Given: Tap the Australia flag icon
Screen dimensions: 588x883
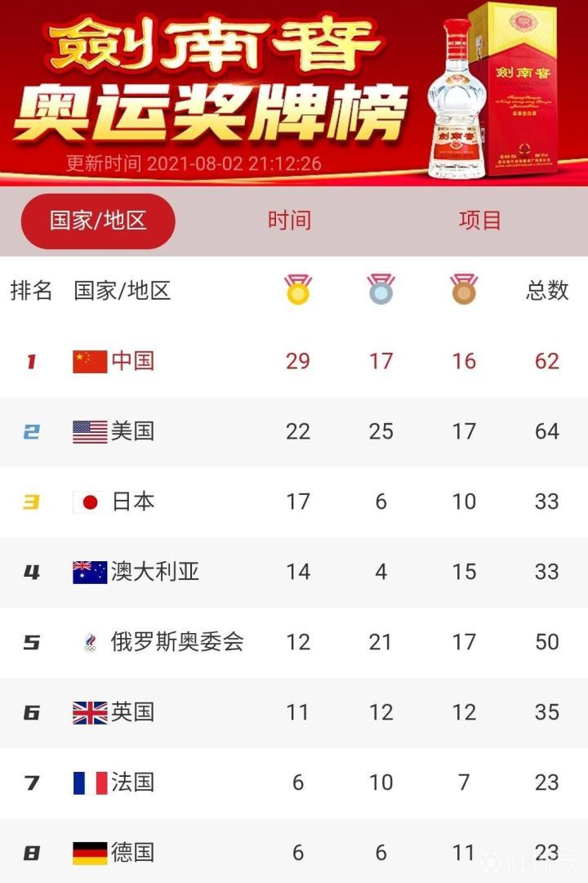Looking at the screenshot, I should point(90,572).
